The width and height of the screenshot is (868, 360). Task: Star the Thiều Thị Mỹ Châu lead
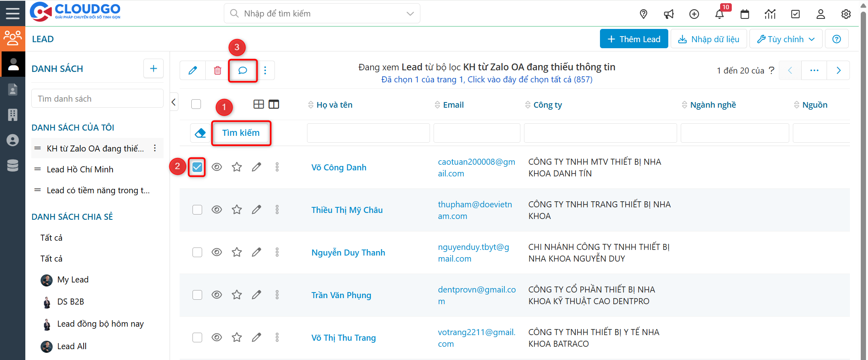(237, 210)
